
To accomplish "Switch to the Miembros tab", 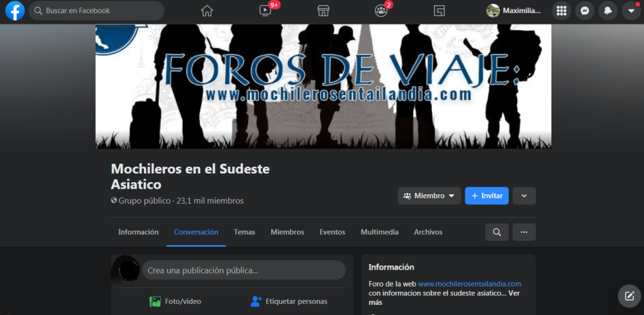I will pyautogui.click(x=287, y=232).
